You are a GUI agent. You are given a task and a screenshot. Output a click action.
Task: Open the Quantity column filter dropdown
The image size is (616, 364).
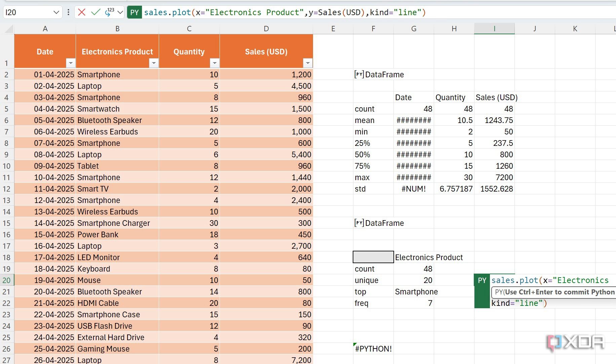[214, 63]
